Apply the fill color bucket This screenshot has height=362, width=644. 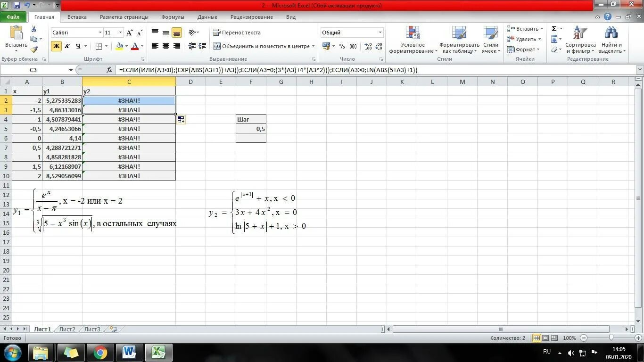pos(119,46)
